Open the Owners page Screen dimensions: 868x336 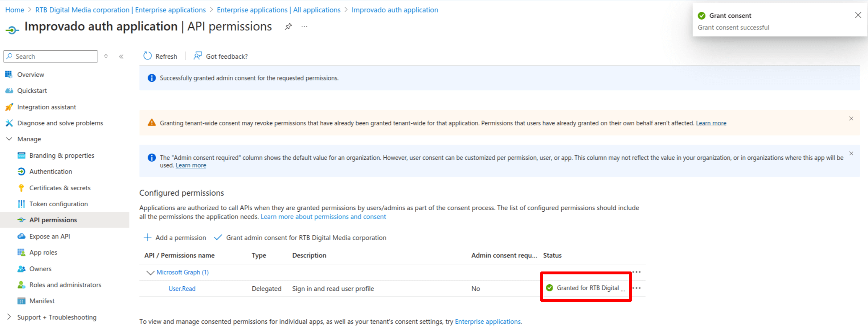click(x=40, y=269)
